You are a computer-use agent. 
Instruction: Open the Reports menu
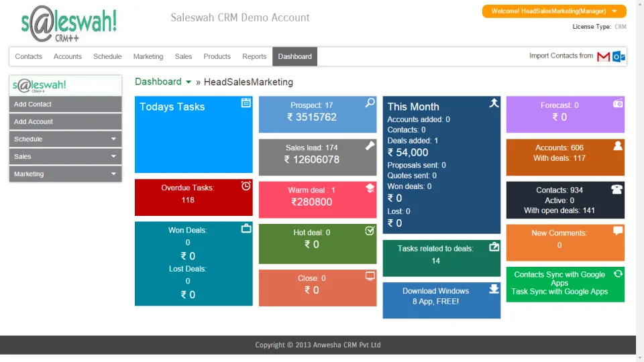254,56
